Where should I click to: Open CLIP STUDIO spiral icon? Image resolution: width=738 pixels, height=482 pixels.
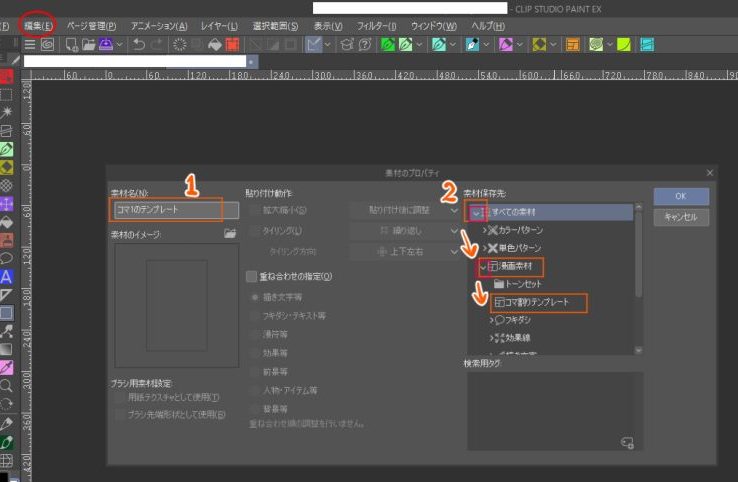47,45
